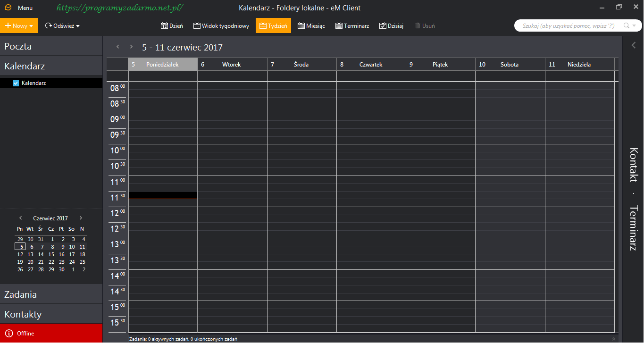Image resolution: width=644 pixels, height=343 pixels.
Task: Select the Tydzień week view
Action: (x=273, y=26)
